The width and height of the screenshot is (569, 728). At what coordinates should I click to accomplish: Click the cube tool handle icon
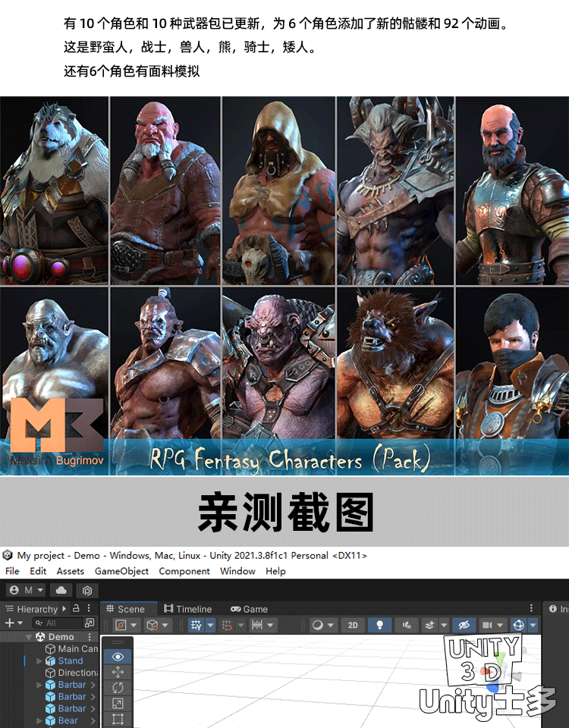point(152,625)
